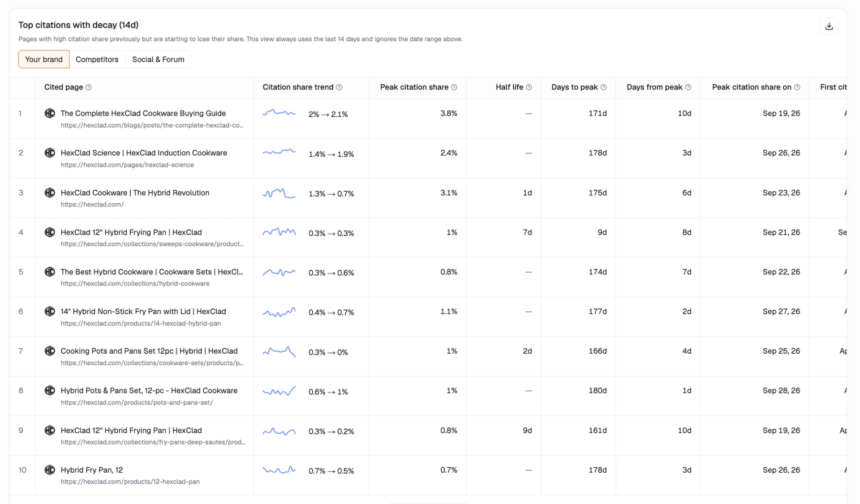The height and width of the screenshot is (504, 860).
Task: Click the 180d days to peak value
Action: pyautogui.click(x=598, y=391)
